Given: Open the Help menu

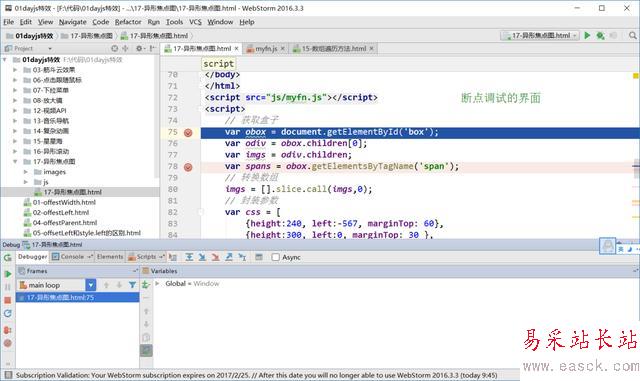Looking at the screenshot, I should pos(247,22).
